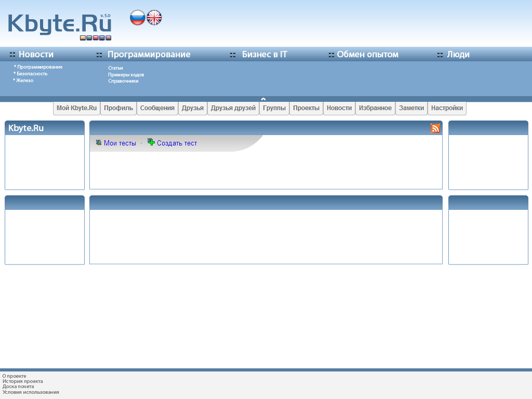The height and width of the screenshot is (399, 532).
Task: Select the Профиль tab
Action: [x=118, y=108]
